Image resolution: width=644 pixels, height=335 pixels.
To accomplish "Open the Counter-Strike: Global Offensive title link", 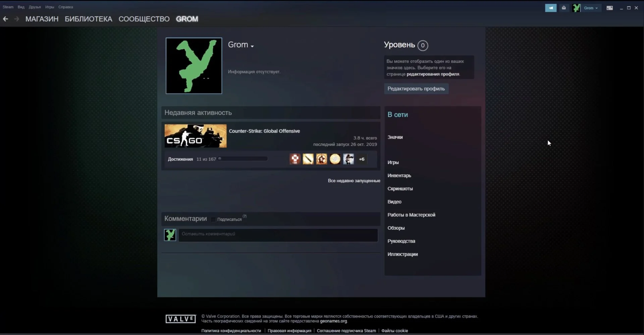I will point(264,131).
